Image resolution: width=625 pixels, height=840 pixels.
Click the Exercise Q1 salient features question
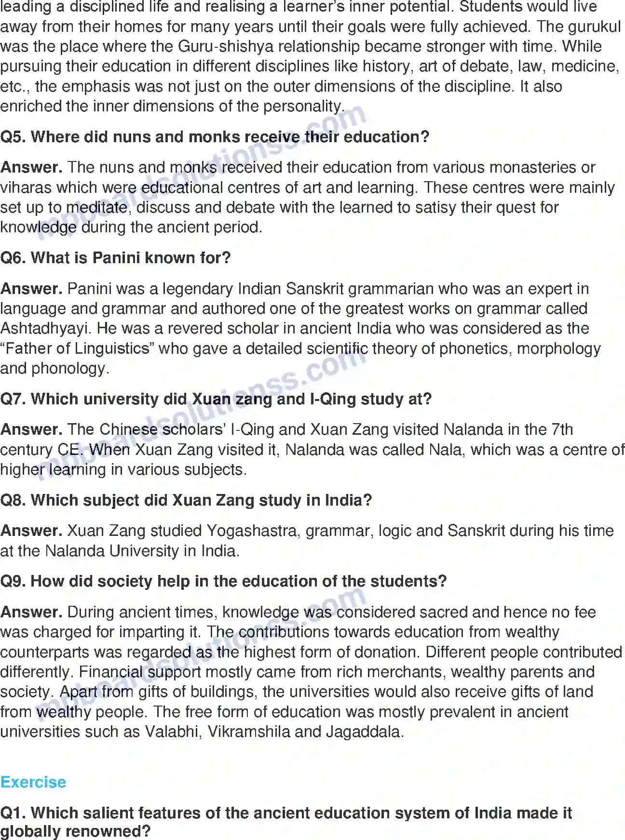(x=285, y=813)
